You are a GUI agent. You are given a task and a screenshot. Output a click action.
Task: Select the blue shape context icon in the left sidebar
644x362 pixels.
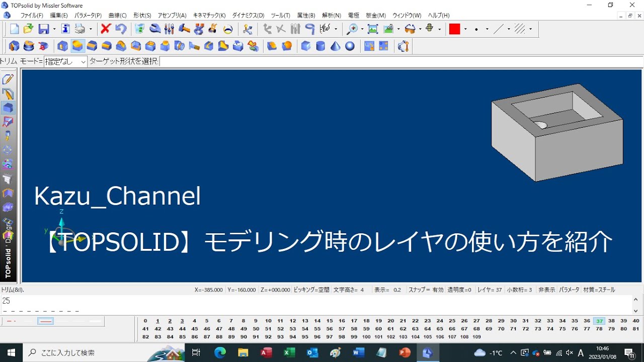[8, 108]
